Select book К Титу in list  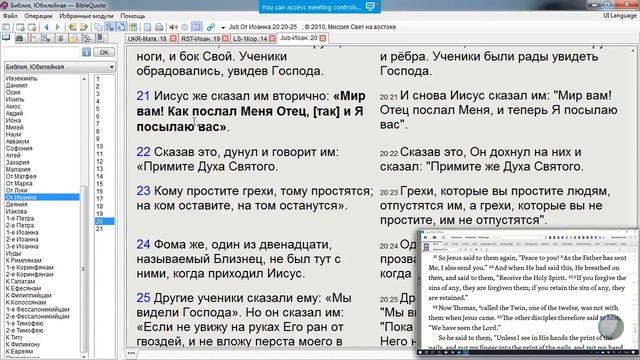(x=14, y=337)
